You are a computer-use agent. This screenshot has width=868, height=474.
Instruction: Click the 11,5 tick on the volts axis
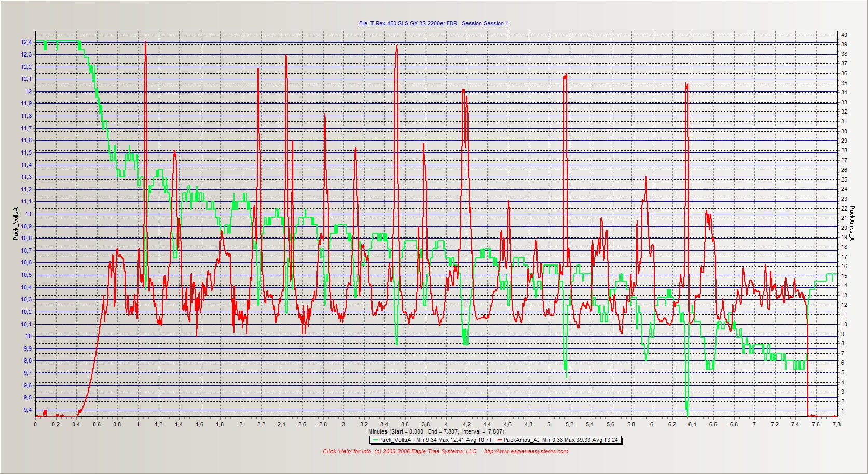click(x=26, y=152)
